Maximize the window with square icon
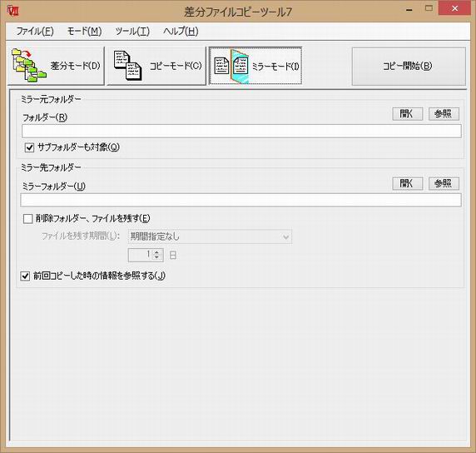476x453 pixels. click(x=429, y=8)
